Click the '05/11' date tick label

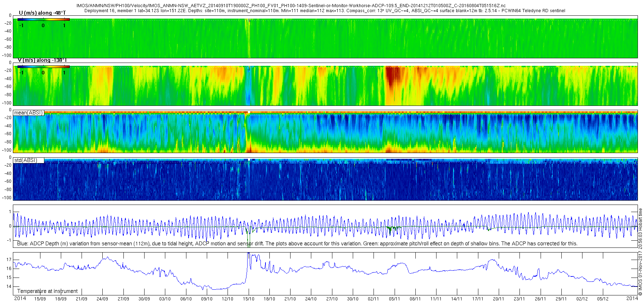click(x=395, y=299)
